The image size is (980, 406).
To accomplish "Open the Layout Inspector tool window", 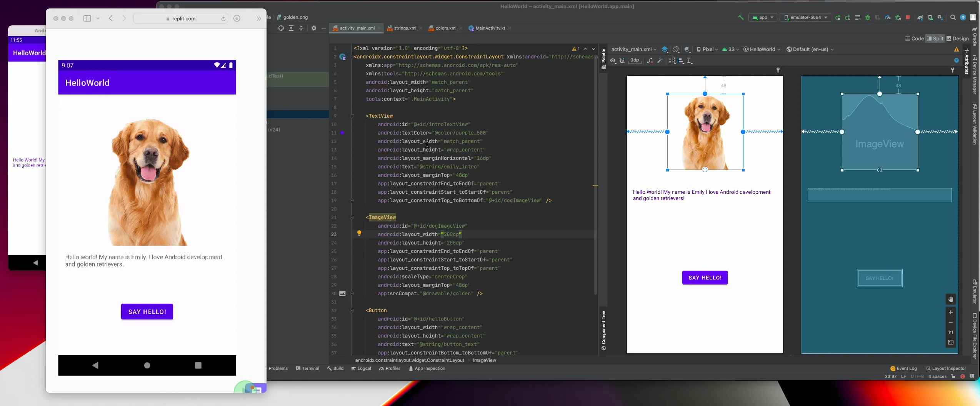I will point(946,368).
